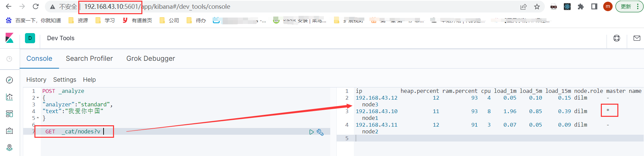The width and height of the screenshot is (644, 156).
Task: Click the heap.percent column header
Action: click(420, 91)
